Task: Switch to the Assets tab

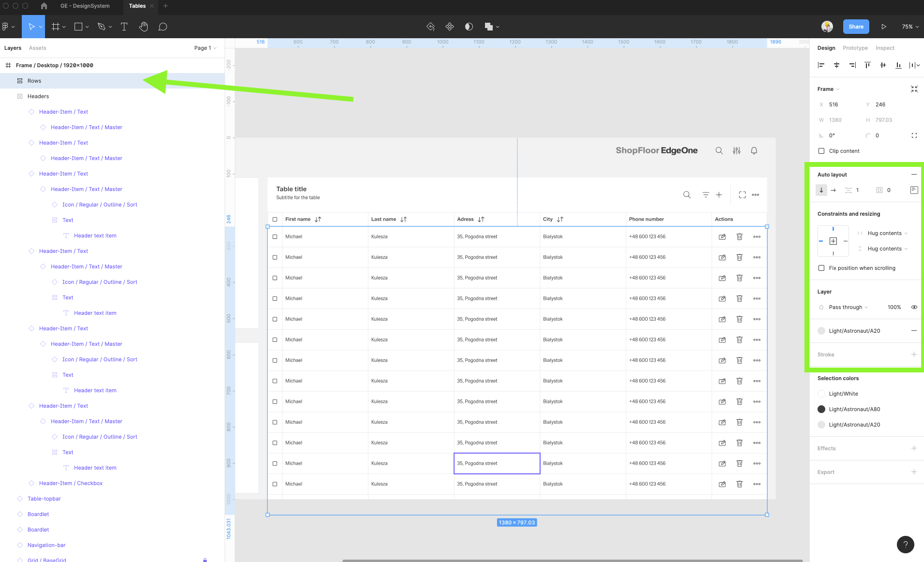Action: [x=37, y=48]
